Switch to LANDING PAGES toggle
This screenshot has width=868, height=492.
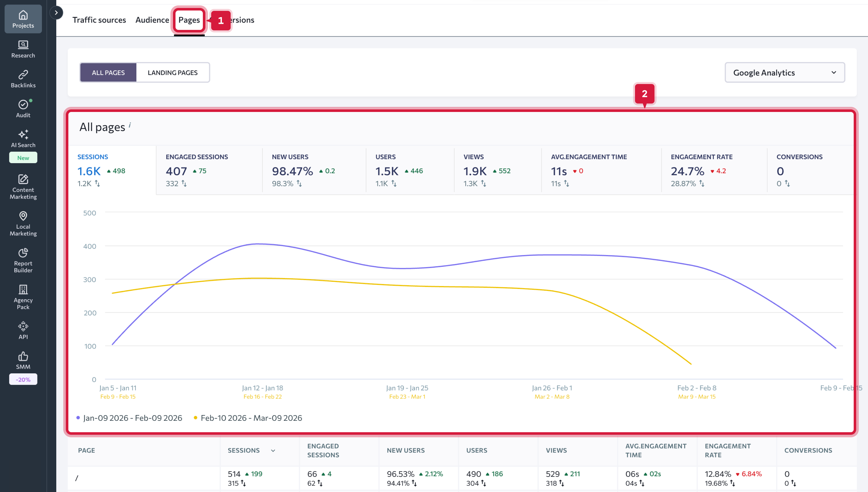coord(173,73)
